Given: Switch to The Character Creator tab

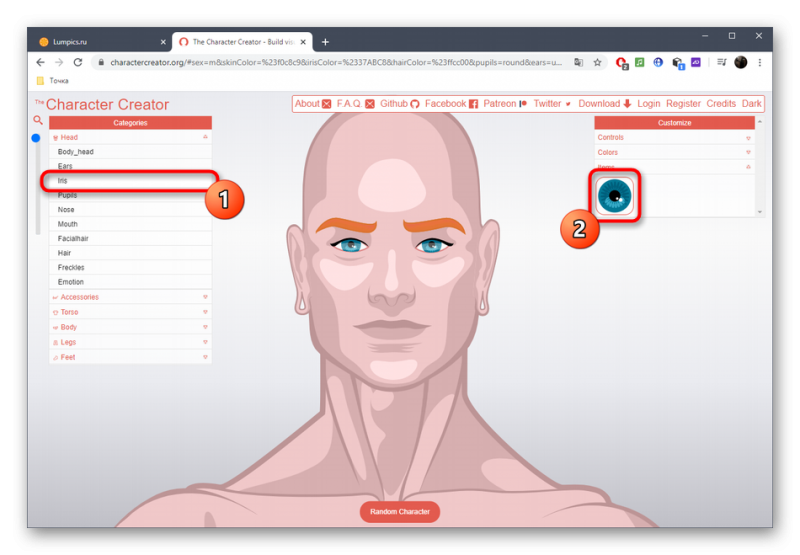Looking at the screenshot, I should (x=242, y=42).
